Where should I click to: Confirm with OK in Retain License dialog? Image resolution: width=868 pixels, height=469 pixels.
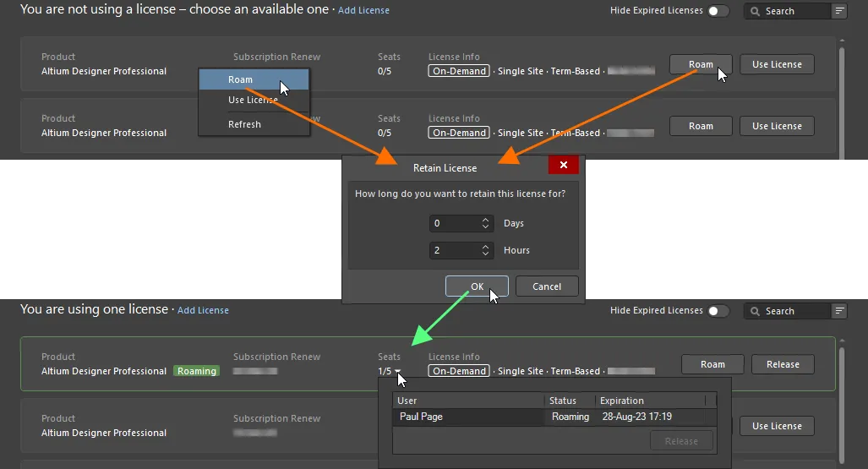pos(477,286)
